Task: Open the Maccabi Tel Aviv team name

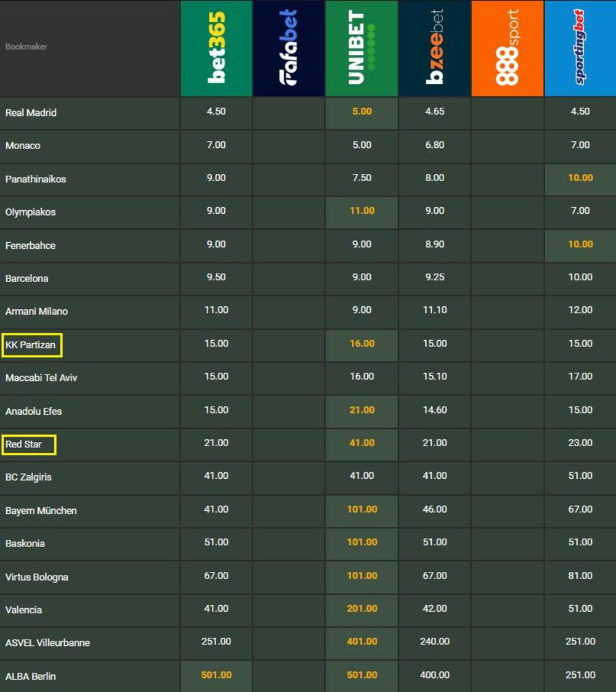Action: (x=41, y=378)
